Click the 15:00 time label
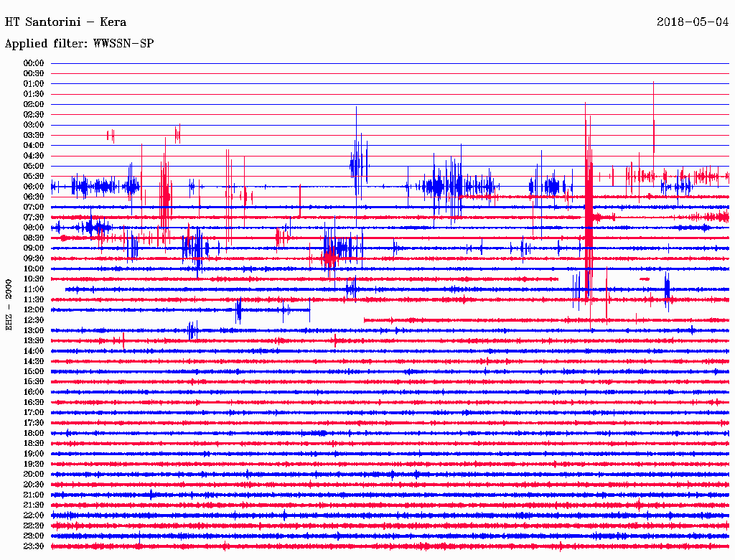Image resolution: width=735 pixels, height=560 pixels. 34,372
